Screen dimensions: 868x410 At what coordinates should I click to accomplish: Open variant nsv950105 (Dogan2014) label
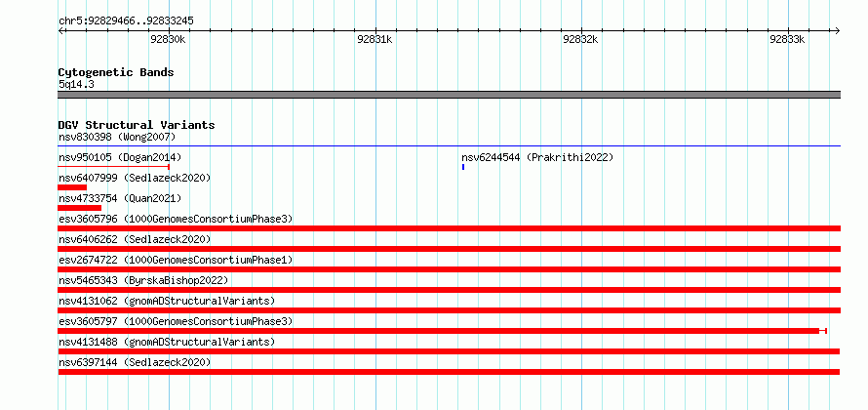tap(120, 157)
